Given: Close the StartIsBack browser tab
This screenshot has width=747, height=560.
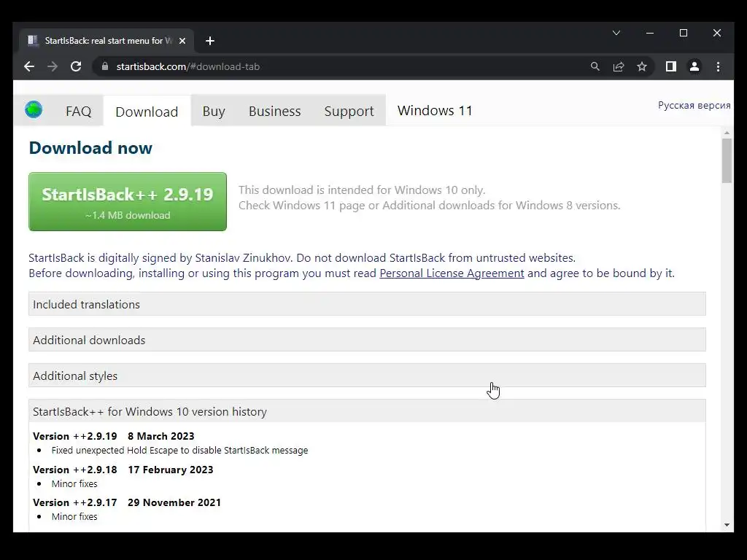Looking at the screenshot, I should point(182,41).
